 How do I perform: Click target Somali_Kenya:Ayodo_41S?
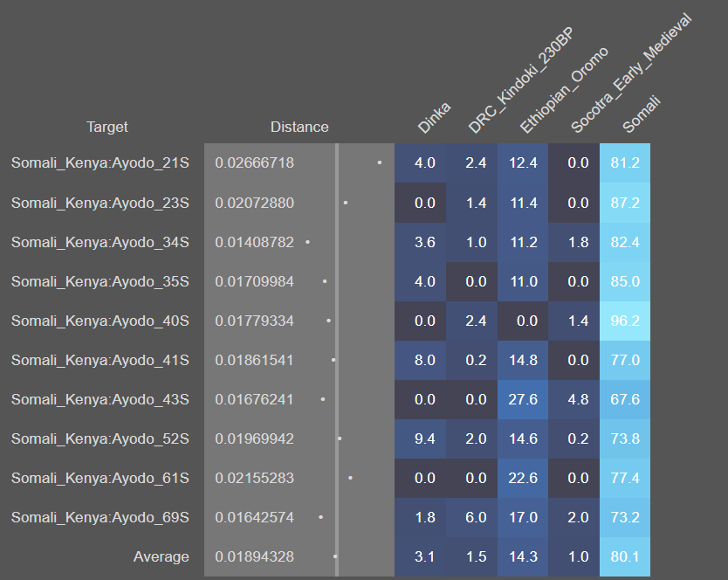click(x=100, y=360)
